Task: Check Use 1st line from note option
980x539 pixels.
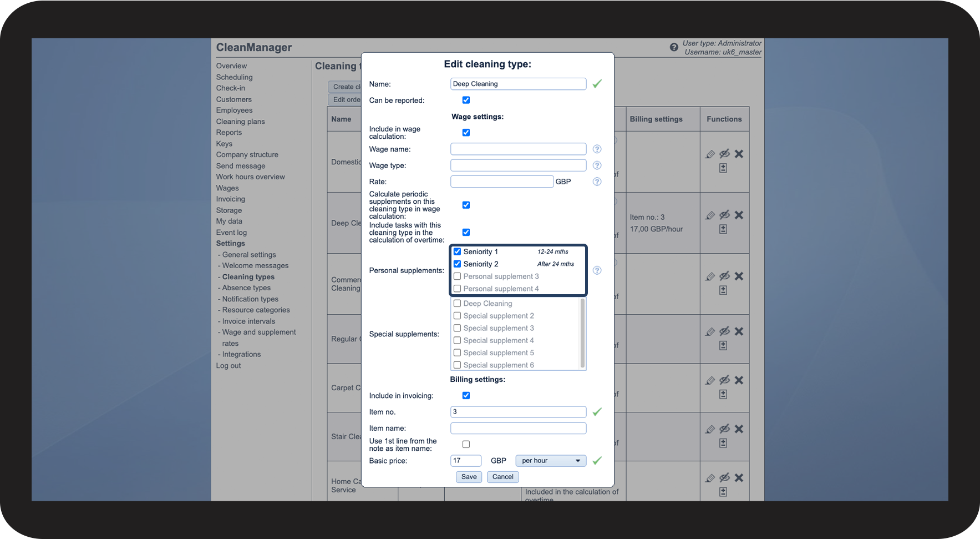Action: (x=466, y=444)
